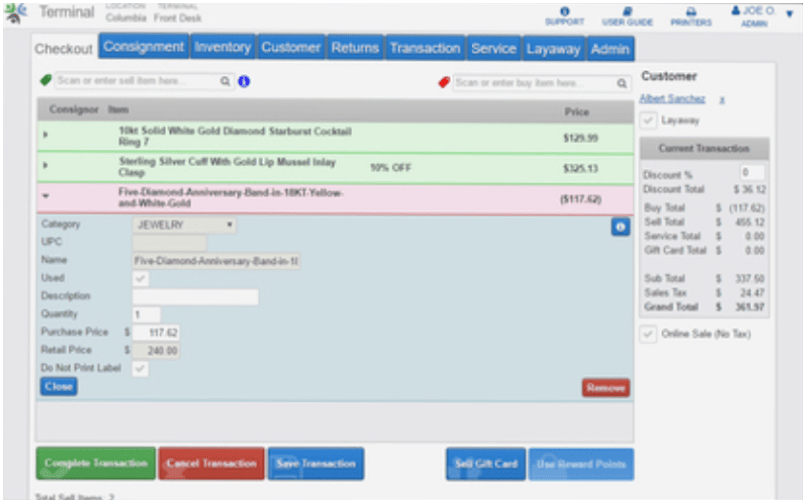
Task: Open the Customer tab
Action: [x=291, y=47]
